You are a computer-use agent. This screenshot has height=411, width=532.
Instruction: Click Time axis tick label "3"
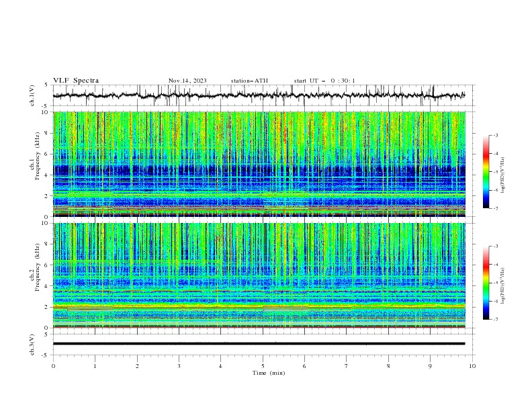(179, 366)
